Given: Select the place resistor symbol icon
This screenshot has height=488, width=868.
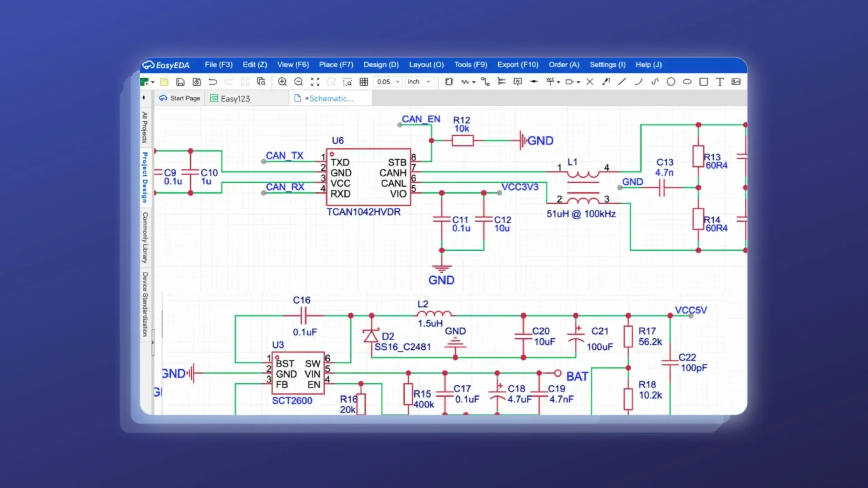Looking at the screenshot, I should coord(465,82).
